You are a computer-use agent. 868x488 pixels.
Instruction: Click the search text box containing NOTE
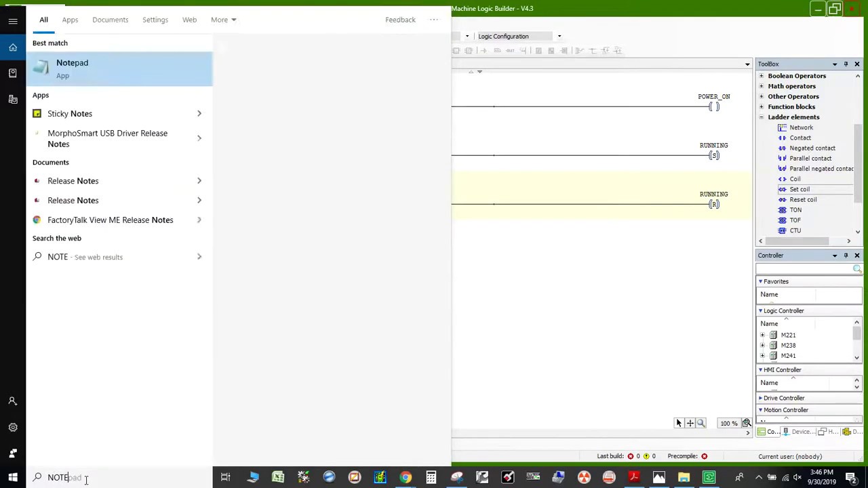click(x=119, y=478)
